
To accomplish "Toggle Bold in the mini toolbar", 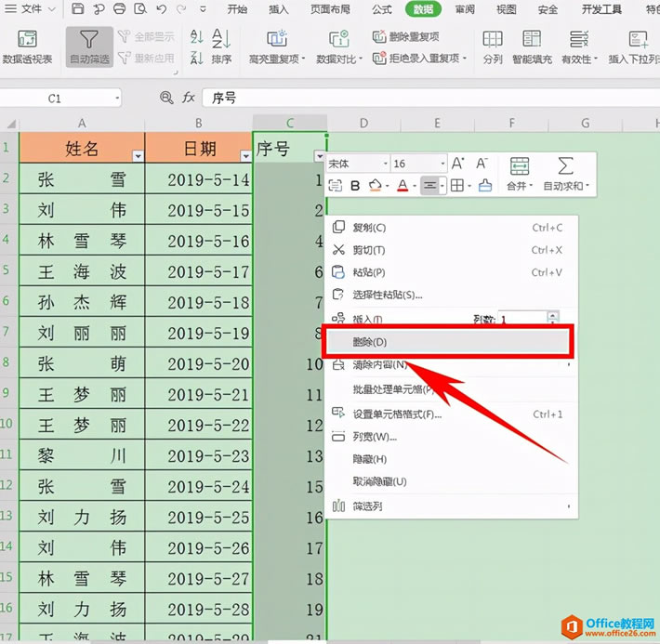I will point(355,186).
